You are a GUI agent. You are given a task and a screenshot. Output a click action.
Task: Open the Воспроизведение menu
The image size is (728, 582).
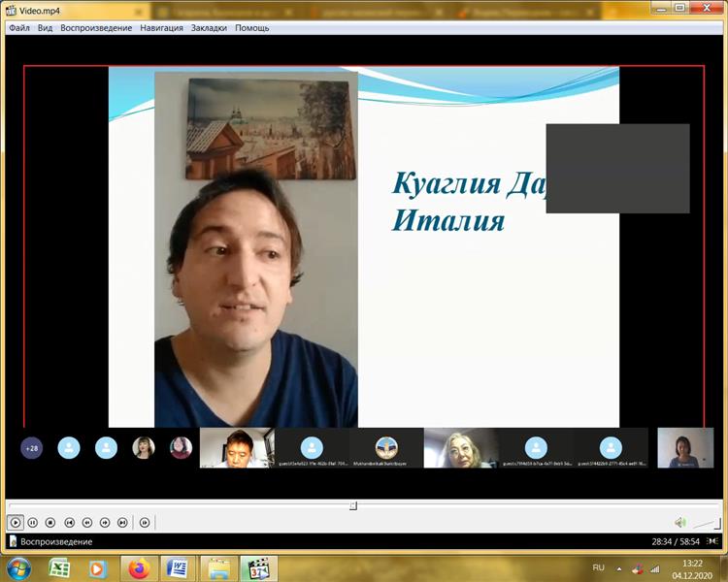(x=96, y=28)
